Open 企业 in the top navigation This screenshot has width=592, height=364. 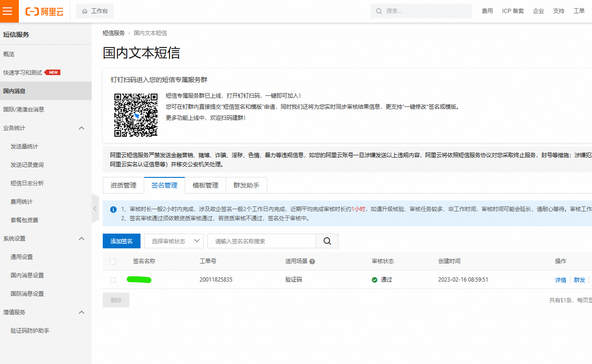tap(539, 11)
